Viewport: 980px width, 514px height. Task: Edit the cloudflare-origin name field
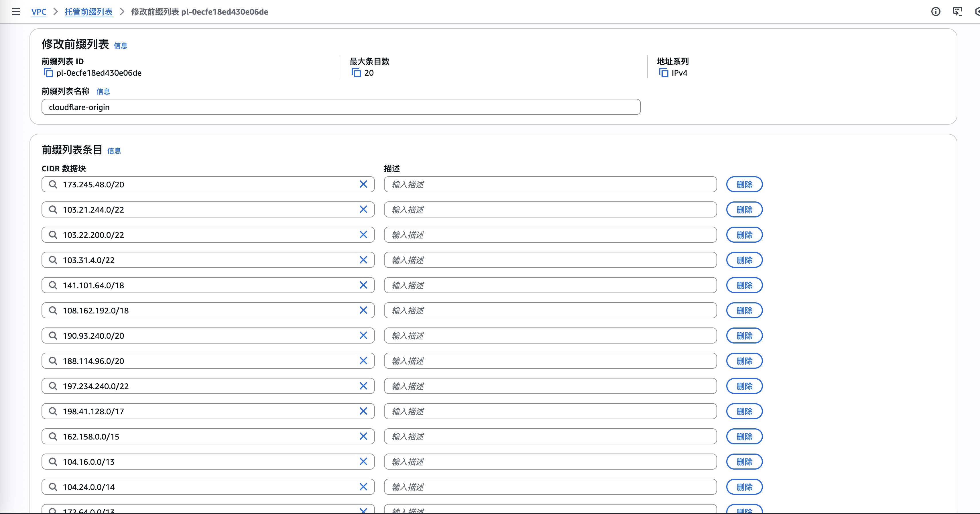341,107
